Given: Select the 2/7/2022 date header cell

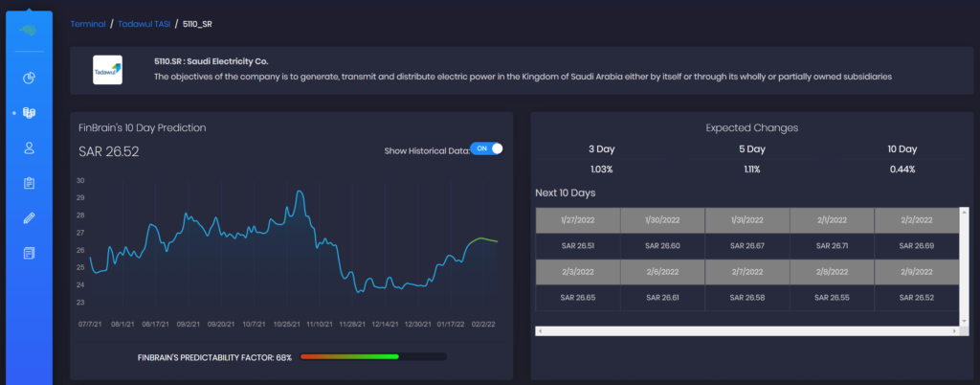Looking at the screenshot, I should tap(746, 272).
